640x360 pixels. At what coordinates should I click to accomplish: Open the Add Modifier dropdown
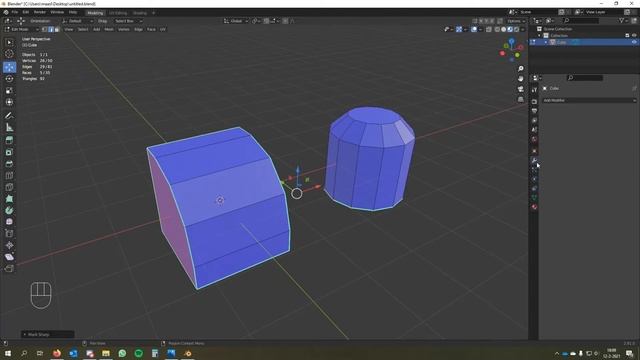[589, 100]
